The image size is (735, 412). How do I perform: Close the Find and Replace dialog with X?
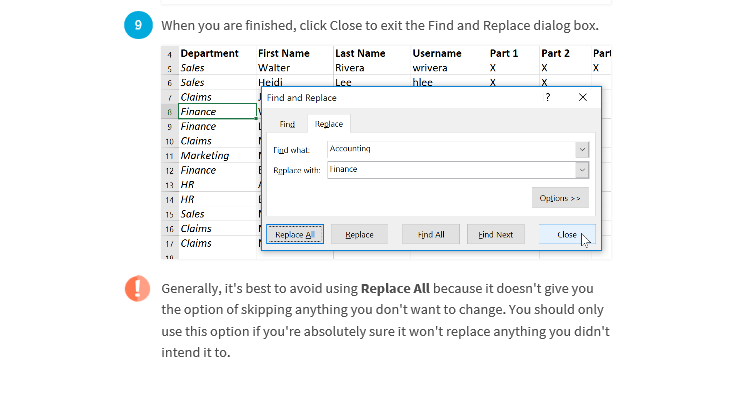coord(583,97)
